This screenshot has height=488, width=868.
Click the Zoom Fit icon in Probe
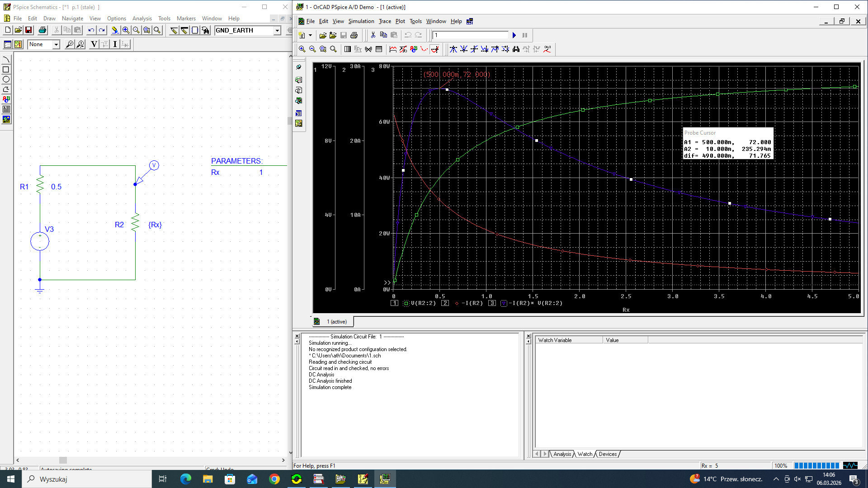click(x=333, y=49)
